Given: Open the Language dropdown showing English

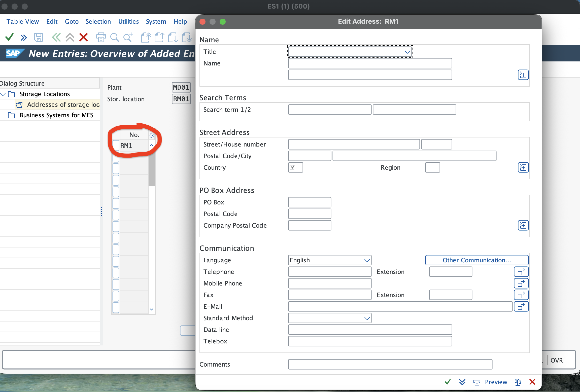Looking at the screenshot, I should (367, 260).
